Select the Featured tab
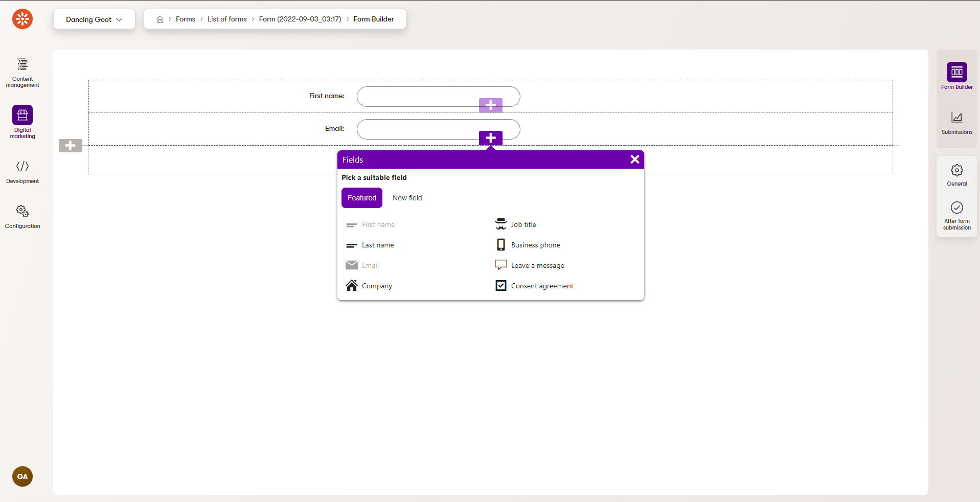 [x=362, y=198]
